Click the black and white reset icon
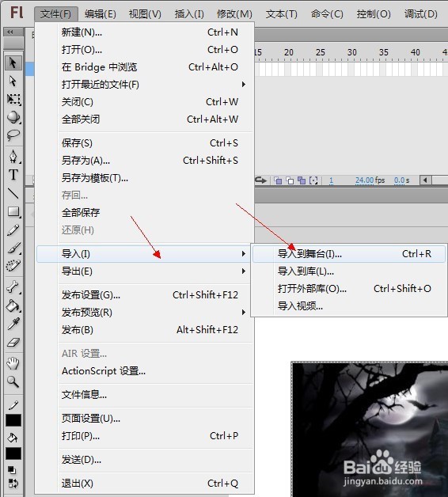 pyautogui.click(x=11, y=469)
